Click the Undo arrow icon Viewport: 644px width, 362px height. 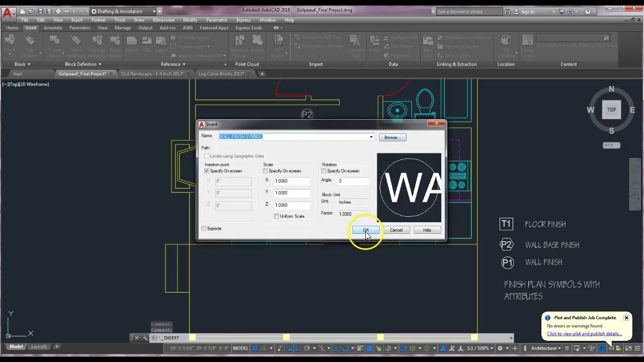(x=67, y=11)
